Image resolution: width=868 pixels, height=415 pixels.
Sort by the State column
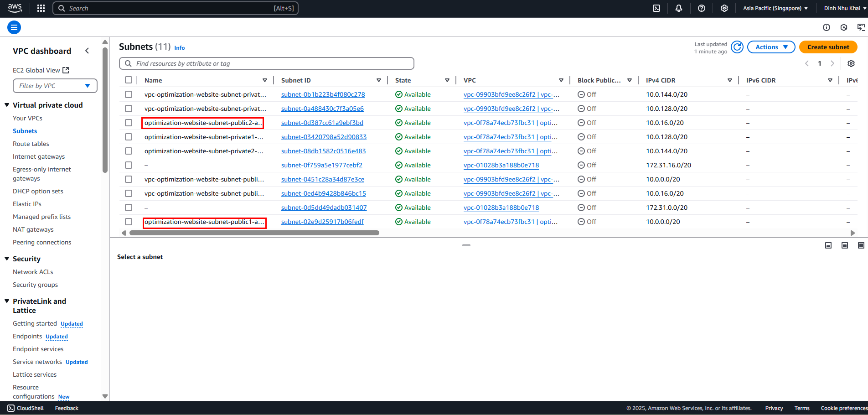tap(447, 80)
